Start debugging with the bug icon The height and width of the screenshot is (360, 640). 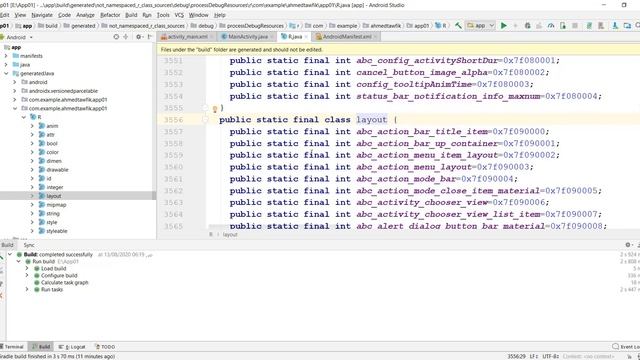click(x=527, y=26)
